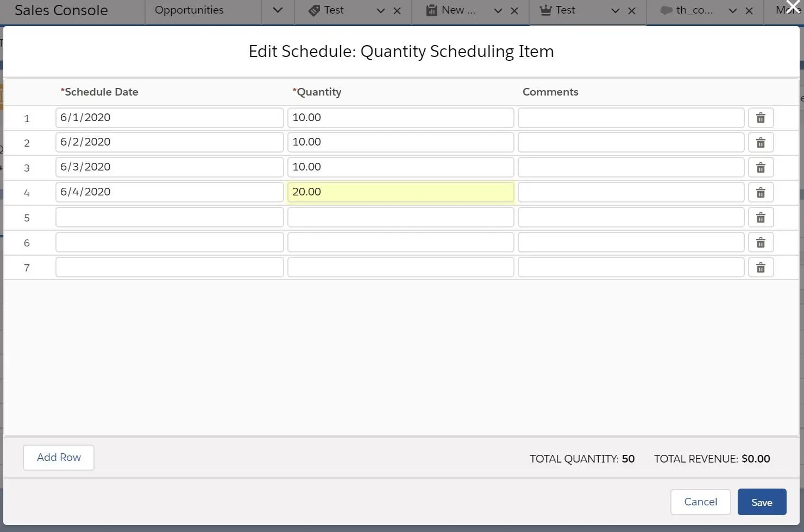Viewport: 804px width, 532px height.
Task: Click empty Quantity field in row 6
Action: coord(401,242)
